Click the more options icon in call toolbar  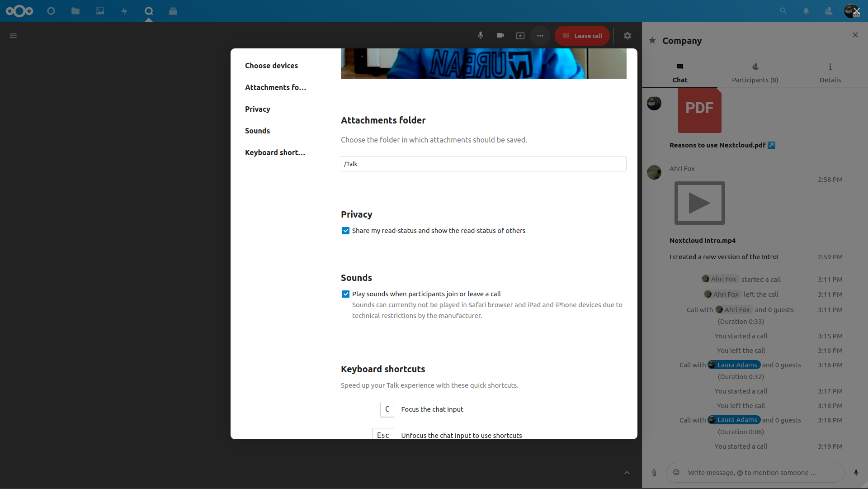(x=541, y=36)
